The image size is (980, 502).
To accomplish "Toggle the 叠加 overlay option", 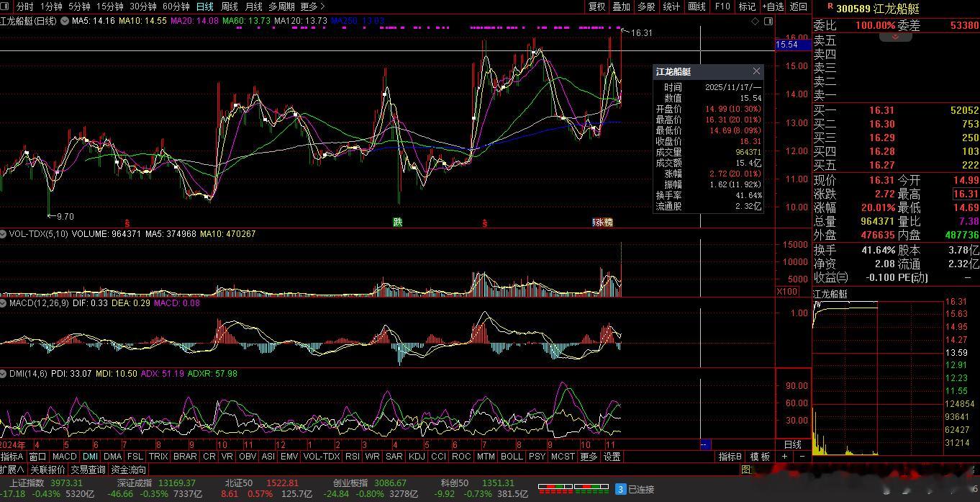I will 621,6.
